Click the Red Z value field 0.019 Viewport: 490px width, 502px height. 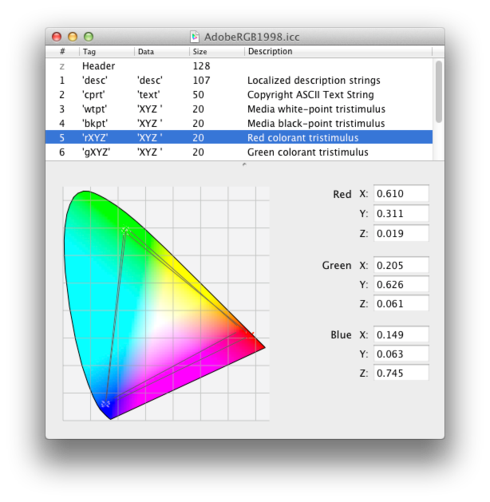coord(401,233)
